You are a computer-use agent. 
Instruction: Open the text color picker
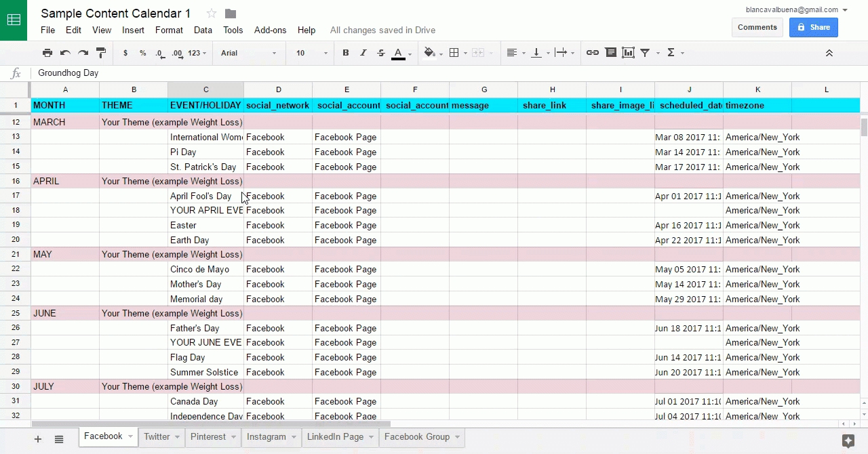pos(401,53)
